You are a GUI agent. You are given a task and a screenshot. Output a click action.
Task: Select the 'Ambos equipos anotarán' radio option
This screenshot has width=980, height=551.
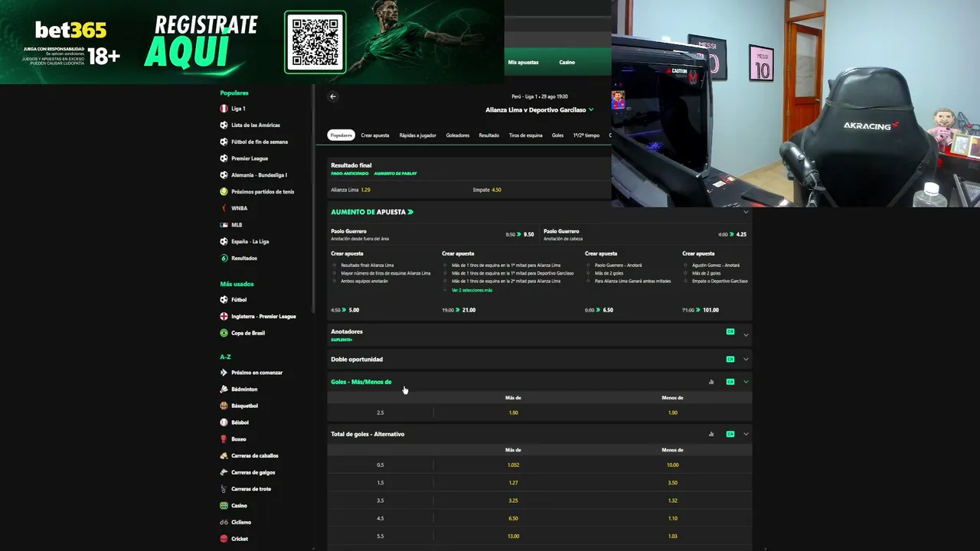tap(335, 281)
